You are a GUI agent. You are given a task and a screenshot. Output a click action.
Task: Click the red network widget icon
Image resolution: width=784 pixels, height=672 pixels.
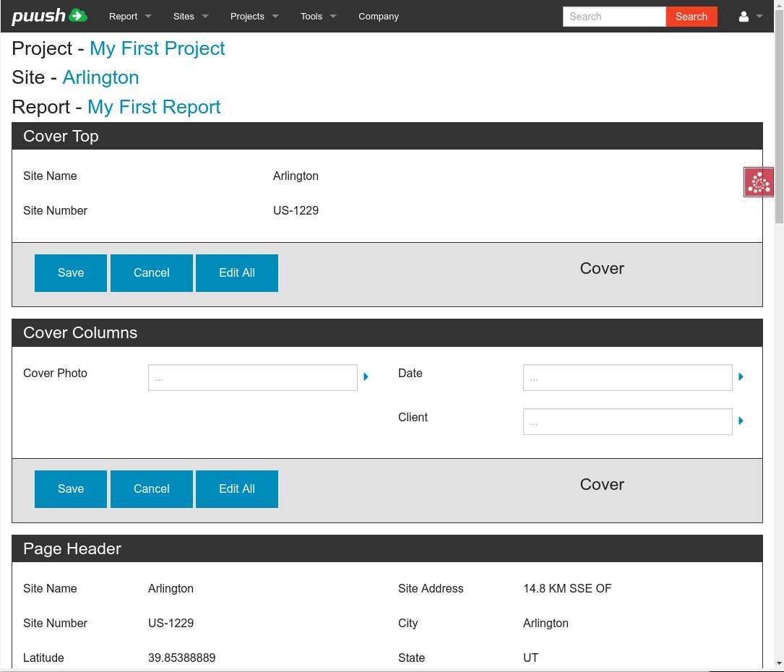(x=759, y=182)
